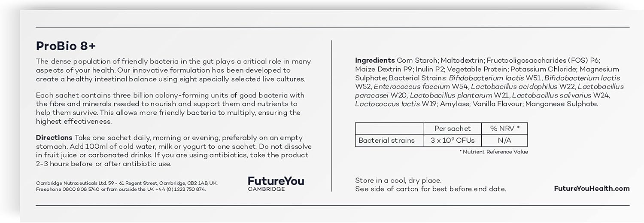Open the FutureYouHealth.com website link
The width and height of the screenshot is (644, 223).
592,189
